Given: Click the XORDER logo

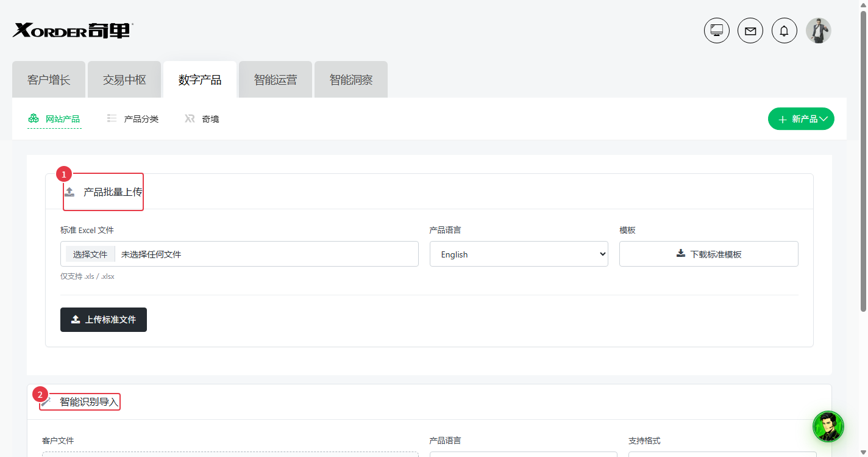Looking at the screenshot, I should (73, 30).
